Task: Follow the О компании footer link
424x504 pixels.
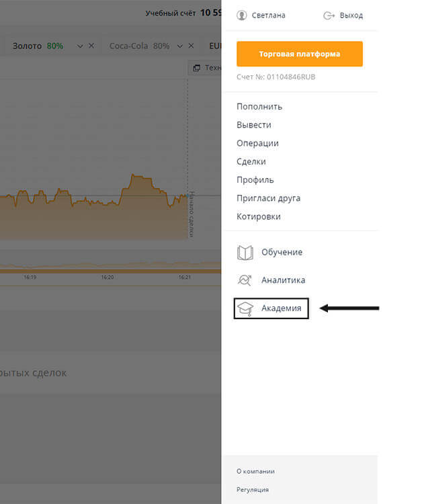Action: [255, 471]
